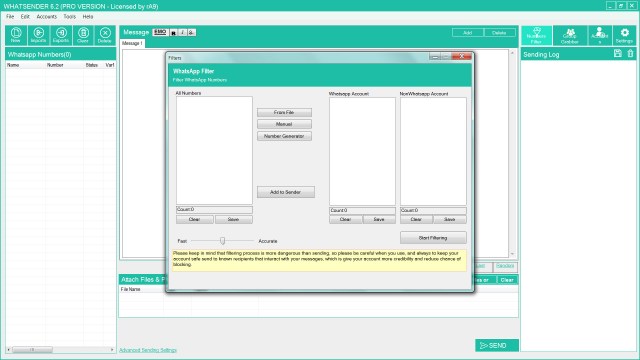Select the Message 1 tab
The image size is (640, 360).
tap(132, 43)
